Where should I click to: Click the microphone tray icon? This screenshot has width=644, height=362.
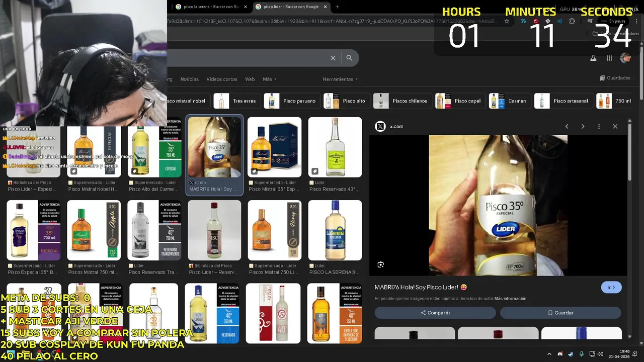(582, 354)
